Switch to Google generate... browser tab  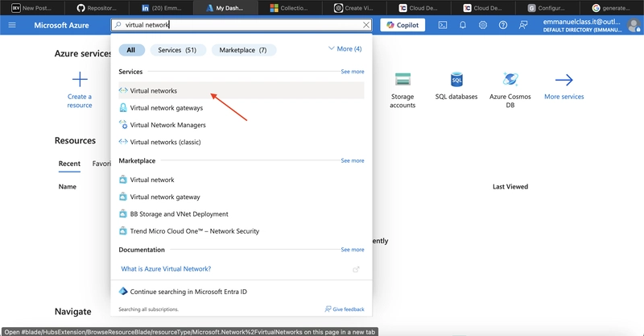(612, 8)
